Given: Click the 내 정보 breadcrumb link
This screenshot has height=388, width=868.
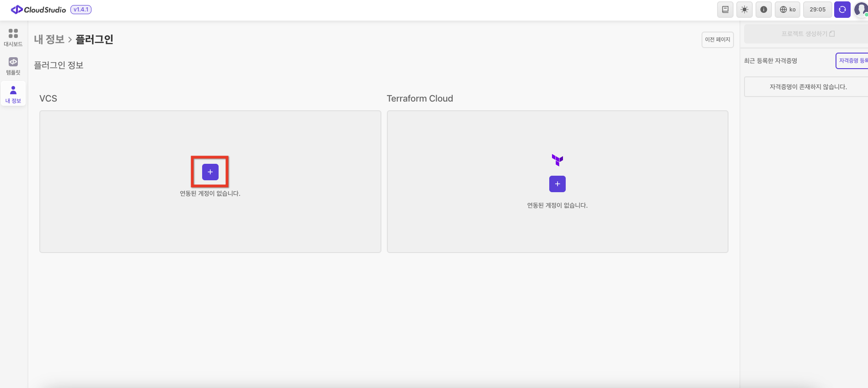Looking at the screenshot, I should click(x=49, y=40).
